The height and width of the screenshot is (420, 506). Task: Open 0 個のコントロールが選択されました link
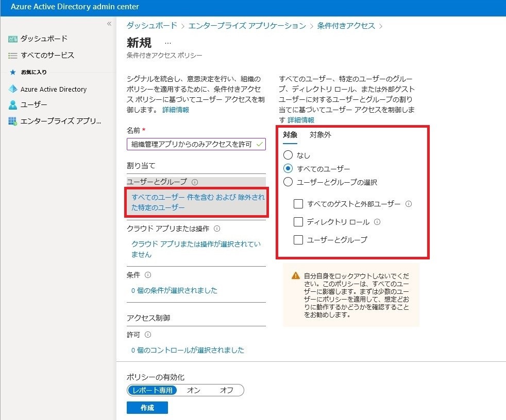click(x=188, y=350)
